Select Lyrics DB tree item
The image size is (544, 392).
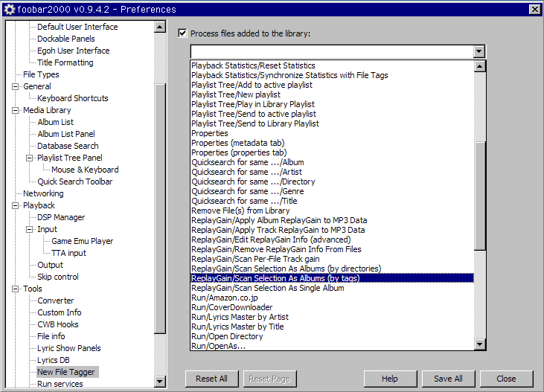click(x=54, y=360)
